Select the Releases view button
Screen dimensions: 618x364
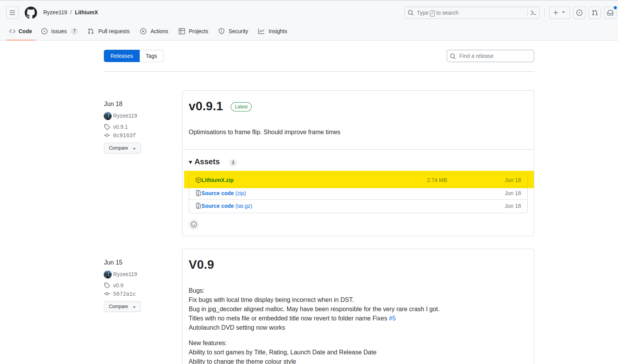pyautogui.click(x=122, y=56)
